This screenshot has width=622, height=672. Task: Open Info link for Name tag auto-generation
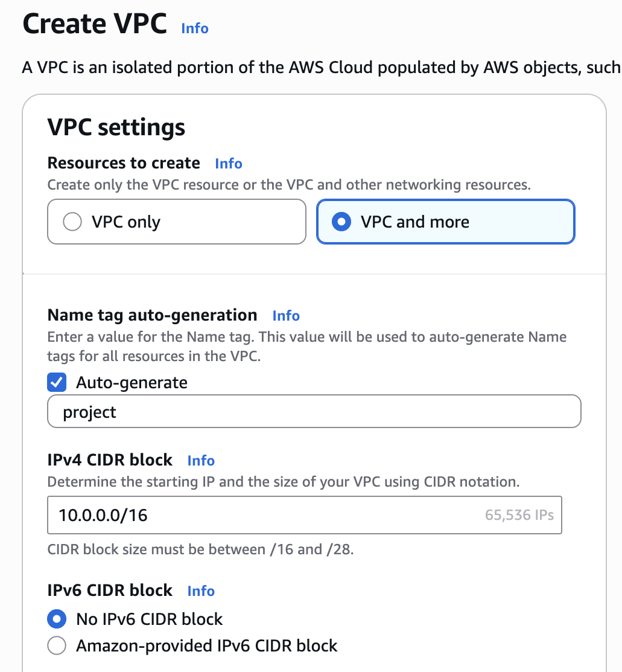click(x=285, y=316)
